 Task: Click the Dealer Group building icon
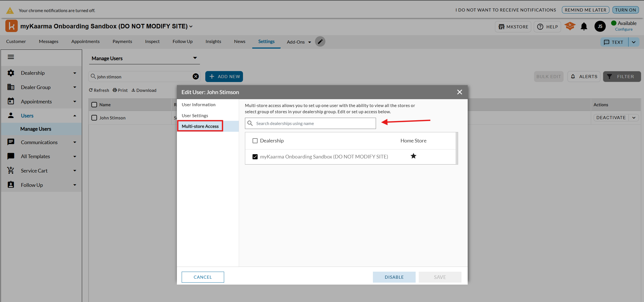[11, 87]
